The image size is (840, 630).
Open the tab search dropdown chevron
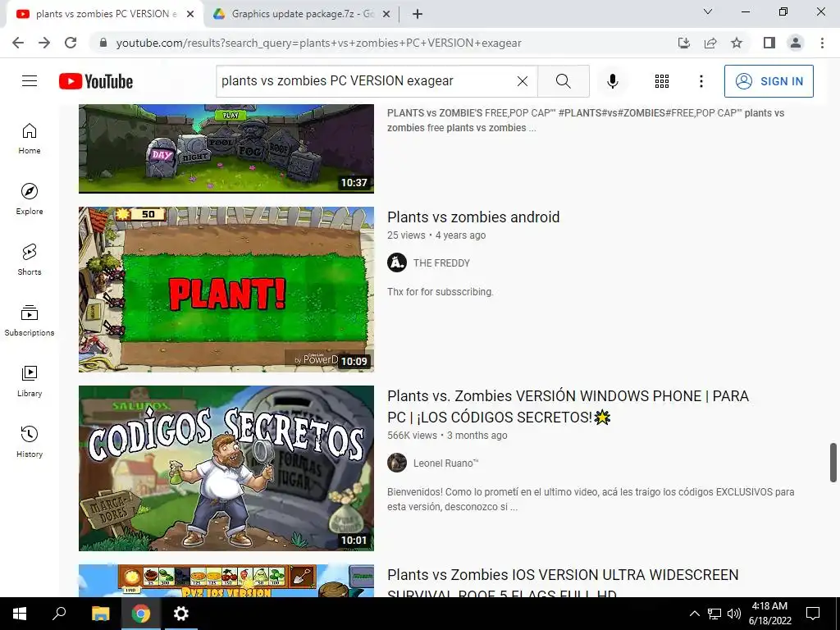point(708,11)
